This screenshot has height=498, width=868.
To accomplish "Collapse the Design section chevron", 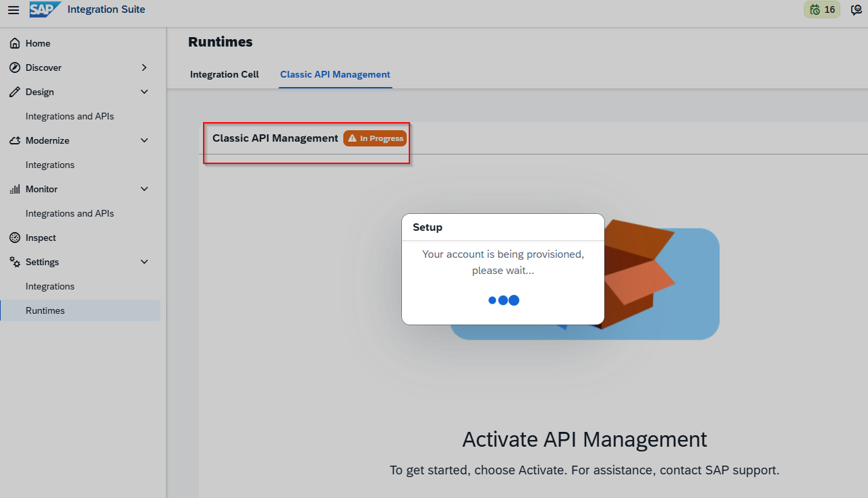I will pyautogui.click(x=144, y=92).
